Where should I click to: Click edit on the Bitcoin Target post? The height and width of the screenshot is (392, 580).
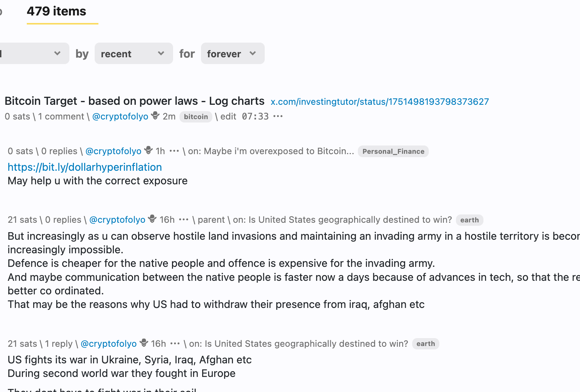[228, 116]
